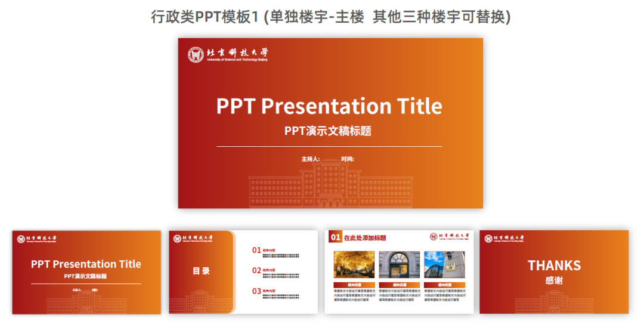Click the arched doorway photo
This screenshot has height=336, width=644.
pos(399,265)
